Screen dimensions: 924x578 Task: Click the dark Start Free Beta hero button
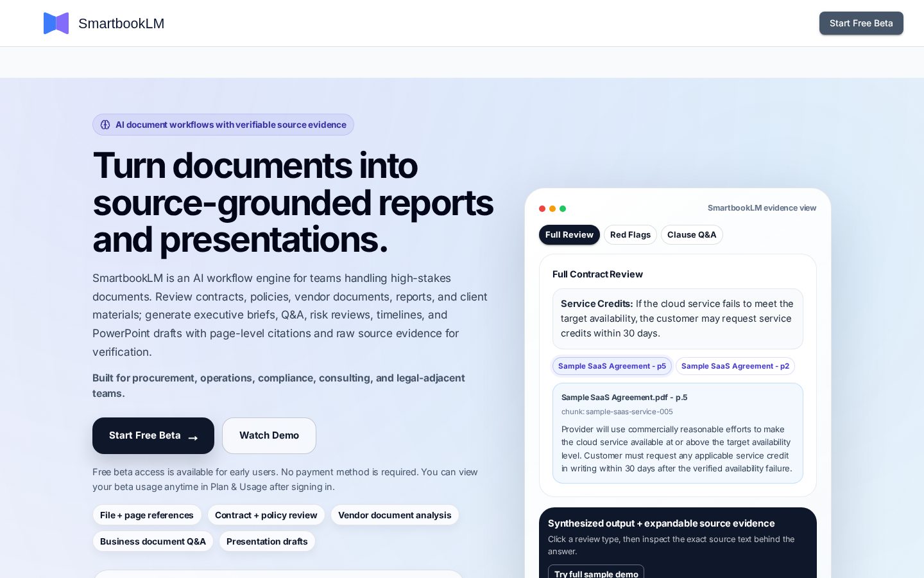[x=153, y=435]
